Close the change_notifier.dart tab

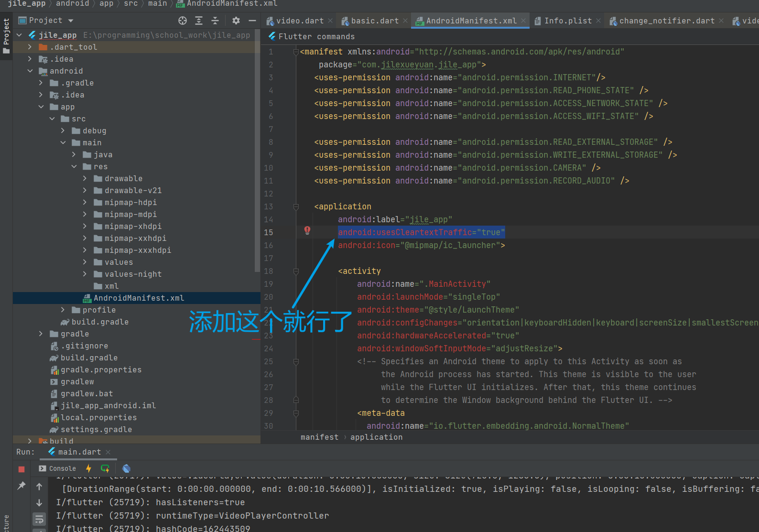(721, 21)
